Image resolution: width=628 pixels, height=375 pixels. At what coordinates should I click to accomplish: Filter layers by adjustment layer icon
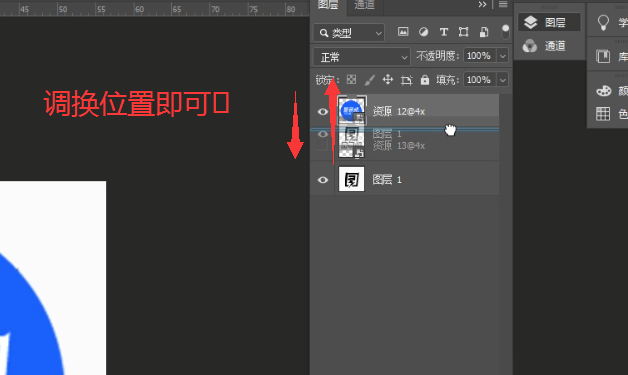pyautogui.click(x=423, y=32)
